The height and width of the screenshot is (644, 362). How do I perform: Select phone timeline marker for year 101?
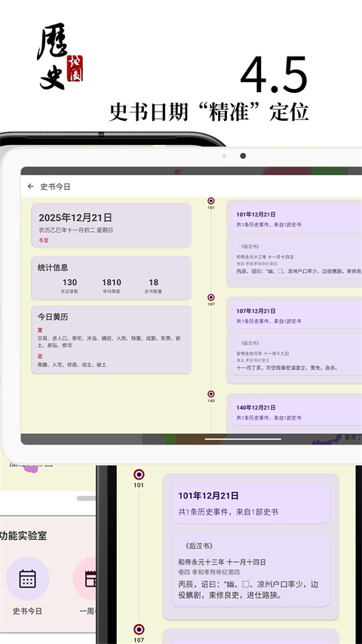(x=139, y=475)
